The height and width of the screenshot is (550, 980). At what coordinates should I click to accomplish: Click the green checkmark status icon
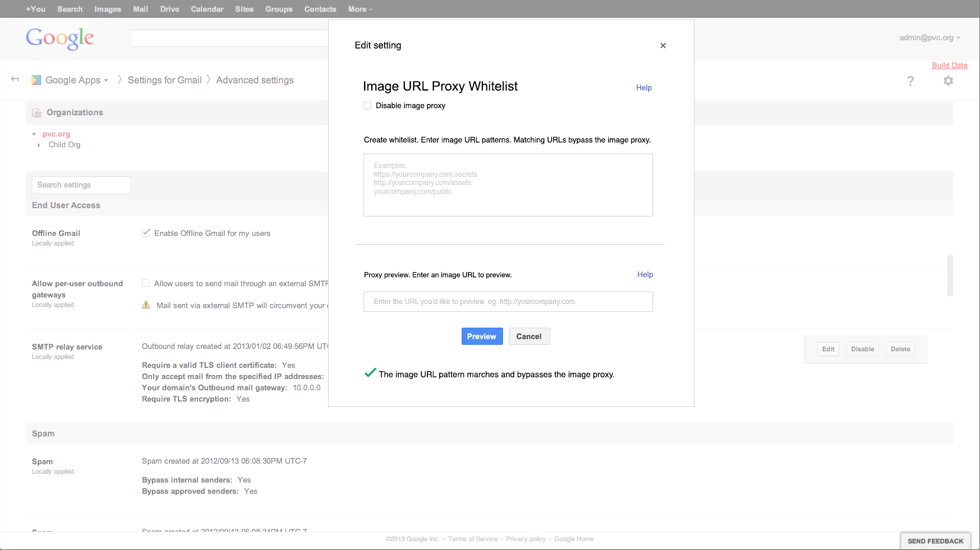pyautogui.click(x=370, y=373)
